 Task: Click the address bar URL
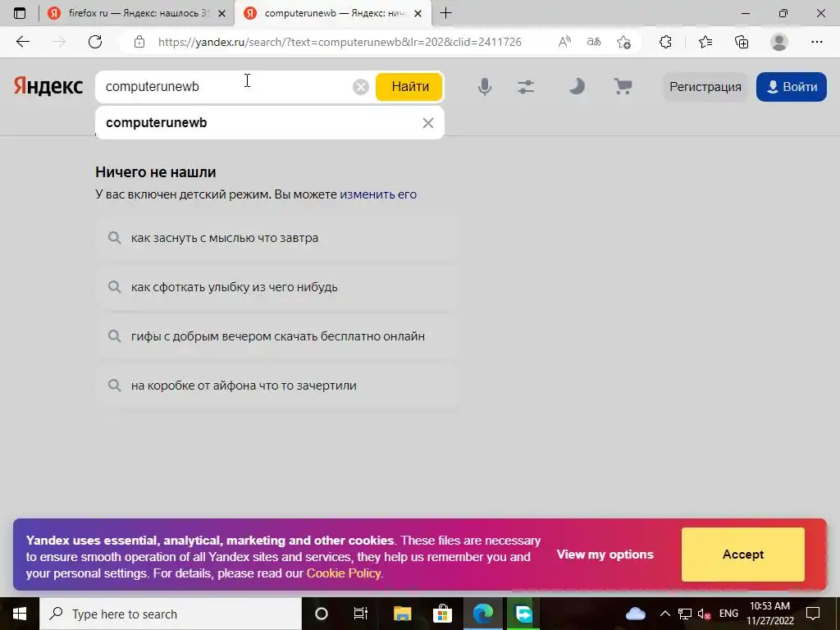[x=340, y=42]
